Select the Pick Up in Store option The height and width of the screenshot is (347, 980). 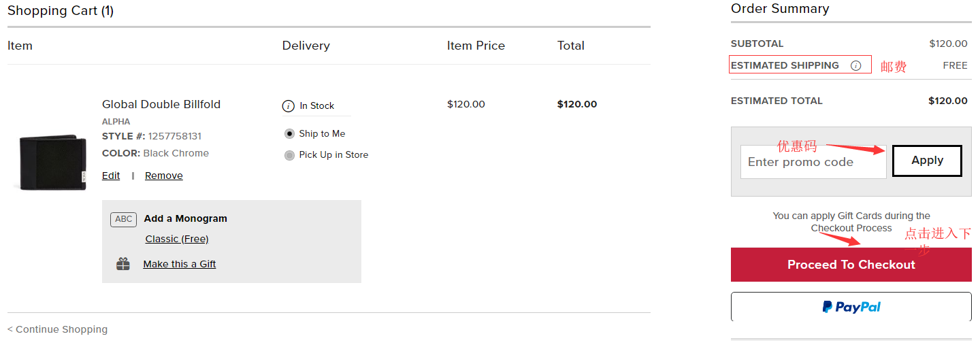[290, 155]
